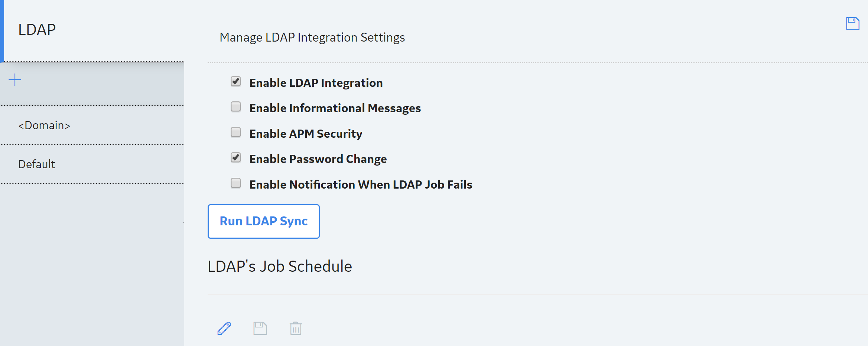Viewport: 868px width, 346px height.
Task: Check Enable Informational Messages checkbox
Action: point(236,107)
